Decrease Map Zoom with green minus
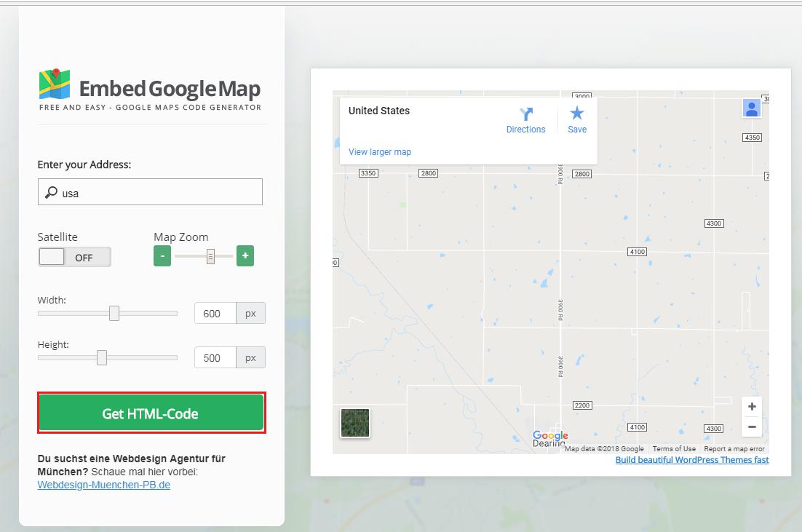 [162, 256]
